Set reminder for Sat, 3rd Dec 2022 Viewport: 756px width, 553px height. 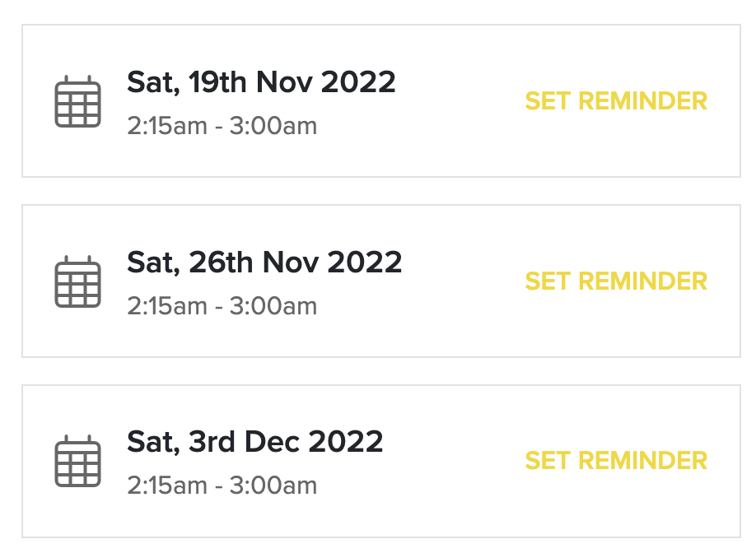click(x=616, y=461)
